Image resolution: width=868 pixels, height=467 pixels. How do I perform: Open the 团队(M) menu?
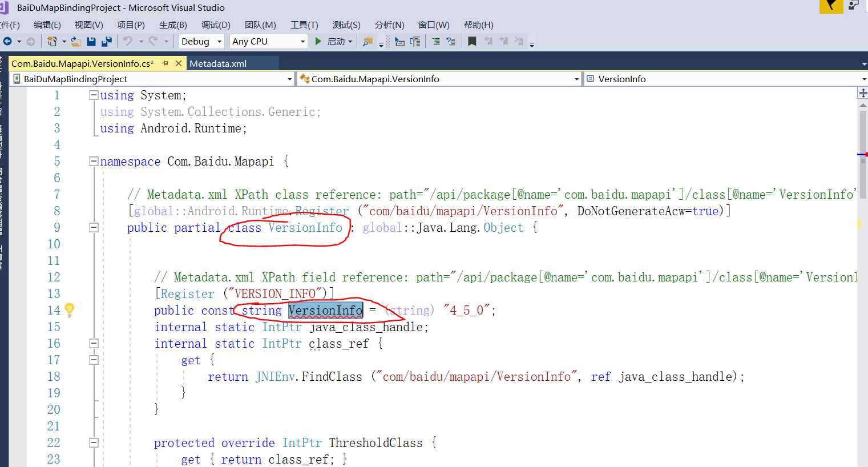coord(260,25)
